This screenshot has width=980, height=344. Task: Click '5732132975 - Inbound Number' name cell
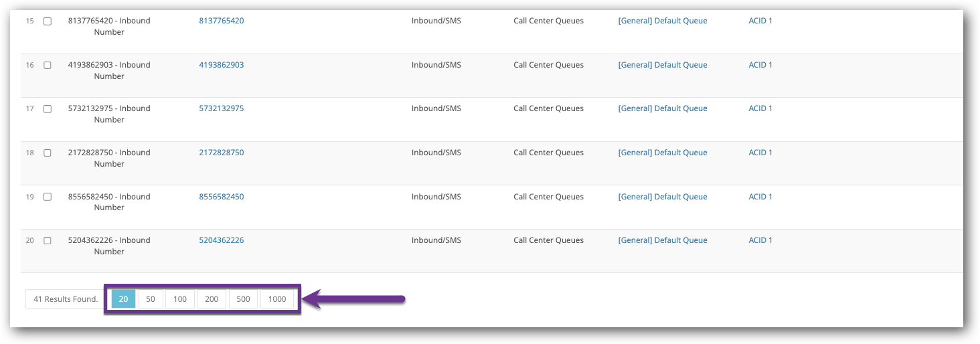point(109,114)
